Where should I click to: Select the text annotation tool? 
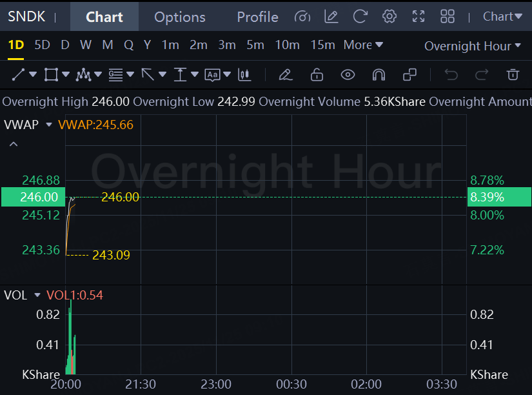212,75
